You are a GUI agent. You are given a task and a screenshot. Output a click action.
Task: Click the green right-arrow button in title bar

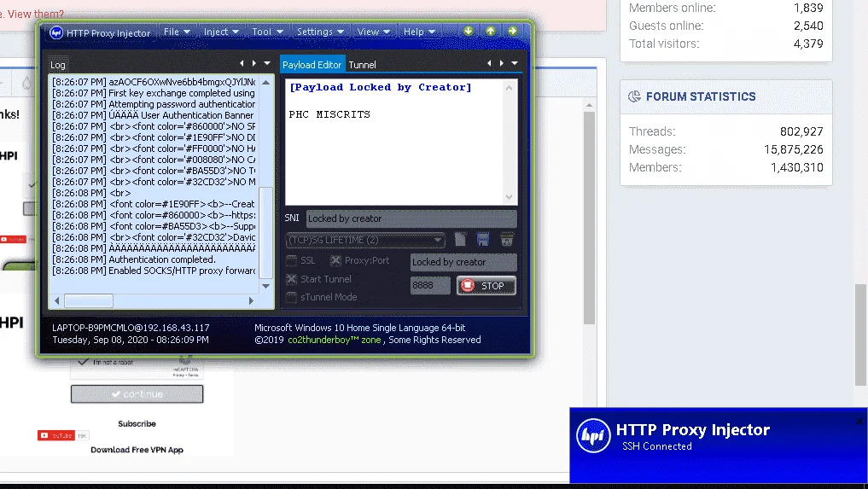(513, 31)
